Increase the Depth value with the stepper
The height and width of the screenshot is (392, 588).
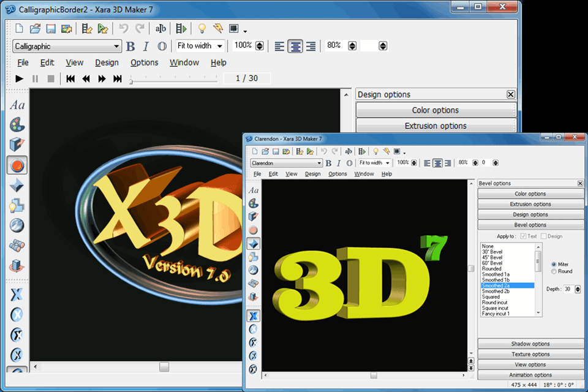click(x=578, y=287)
